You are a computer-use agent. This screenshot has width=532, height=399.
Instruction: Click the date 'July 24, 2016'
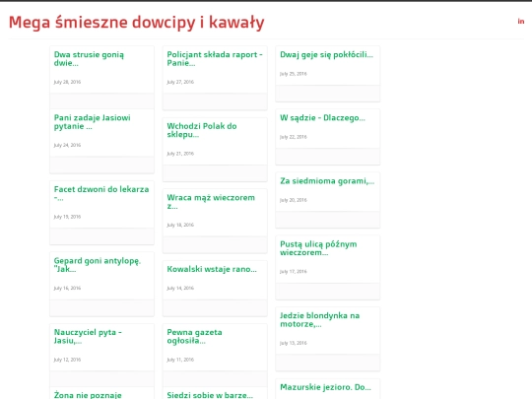tap(67, 145)
